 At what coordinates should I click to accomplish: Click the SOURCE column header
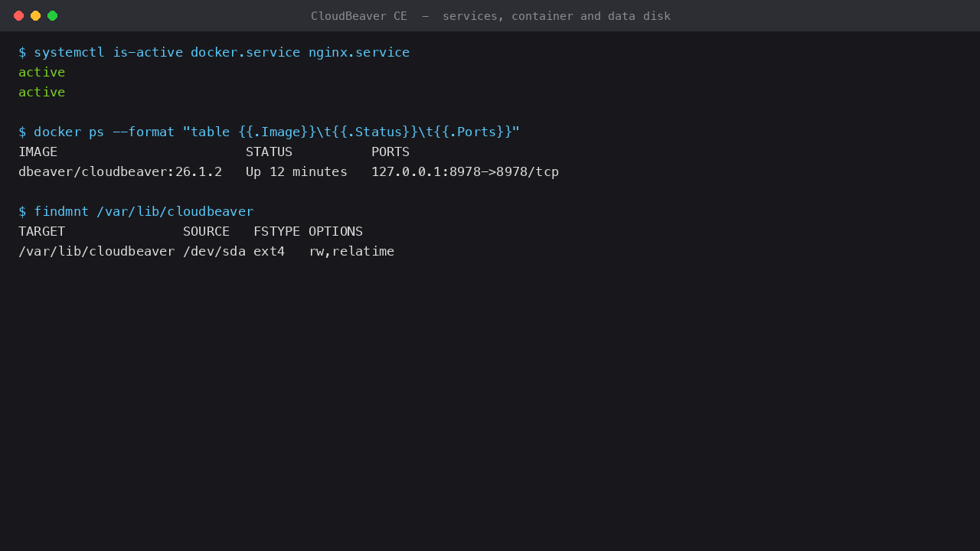[x=207, y=231]
